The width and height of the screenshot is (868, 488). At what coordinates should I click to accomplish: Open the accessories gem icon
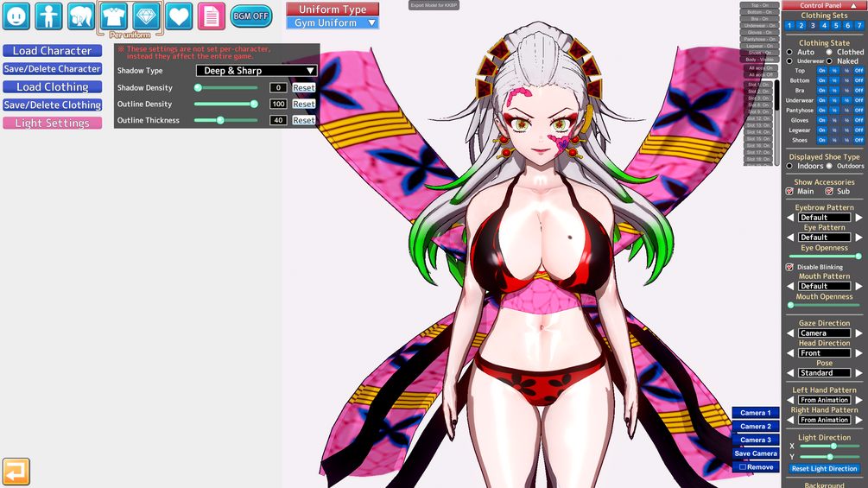click(x=146, y=16)
